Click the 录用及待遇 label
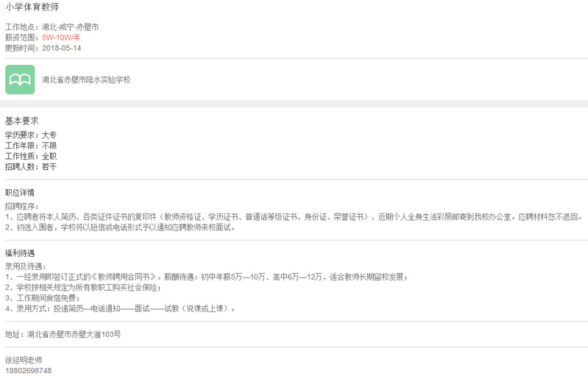This screenshot has width=588, height=379. 25,266
